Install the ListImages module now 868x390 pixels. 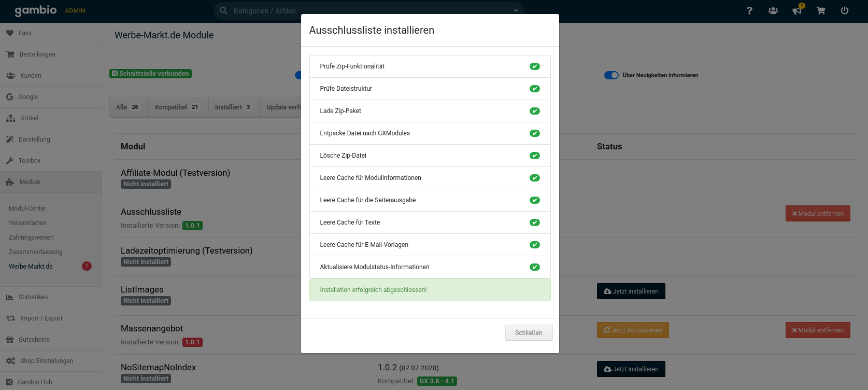tap(631, 291)
